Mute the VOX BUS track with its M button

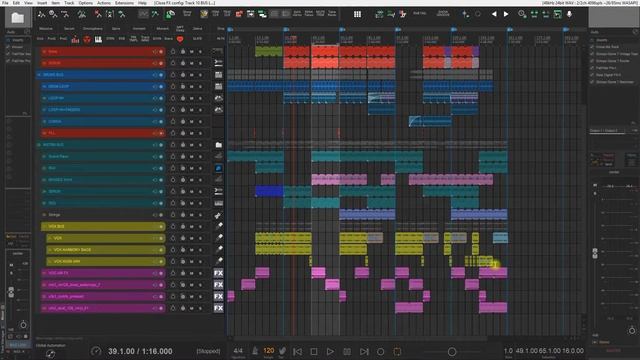tap(191, 227)
